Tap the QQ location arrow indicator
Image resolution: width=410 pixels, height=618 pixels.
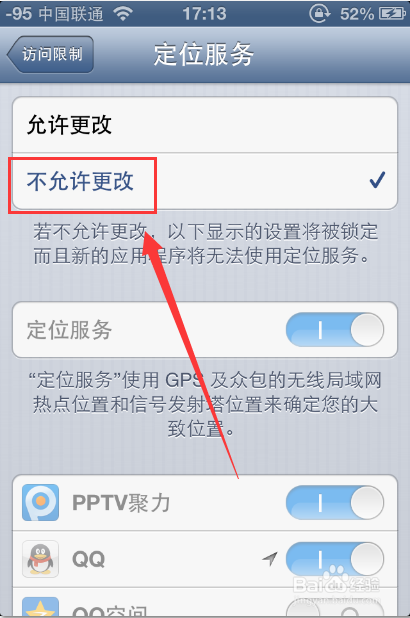270,558
